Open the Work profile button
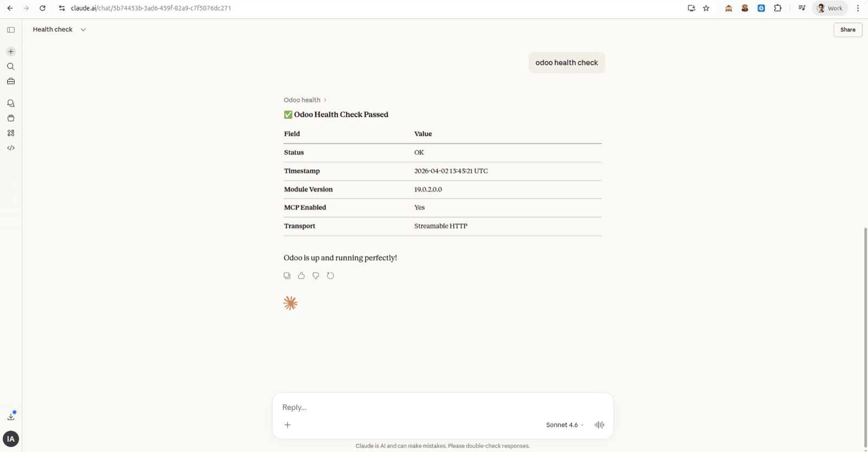 pos(830,8)
